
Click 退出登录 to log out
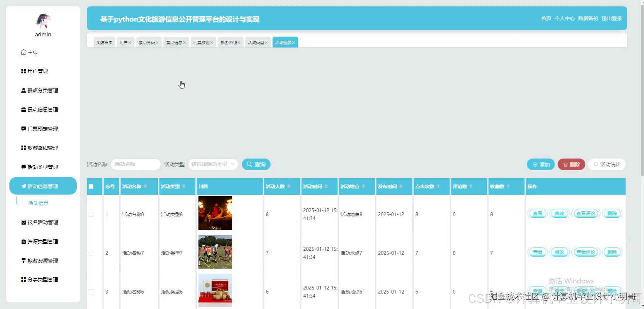coord(612,19)
